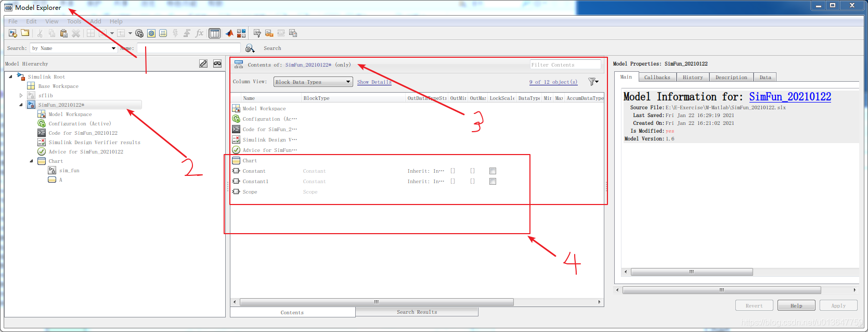
Task: Click the Help button
Action: (796, 305)
